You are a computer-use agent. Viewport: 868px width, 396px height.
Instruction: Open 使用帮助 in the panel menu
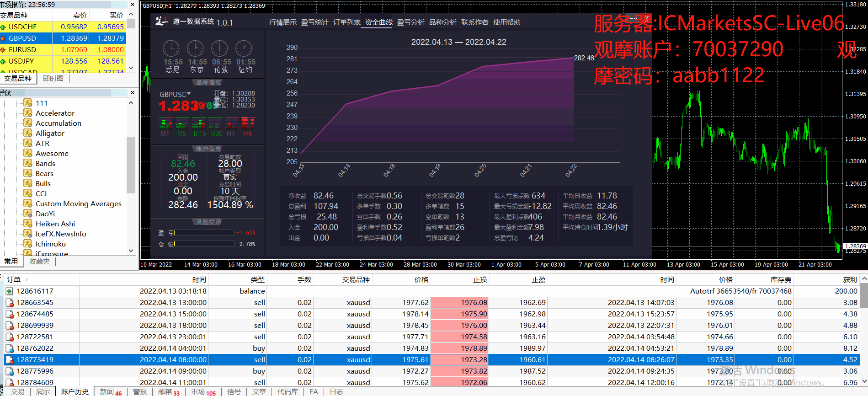click(506, 22)
